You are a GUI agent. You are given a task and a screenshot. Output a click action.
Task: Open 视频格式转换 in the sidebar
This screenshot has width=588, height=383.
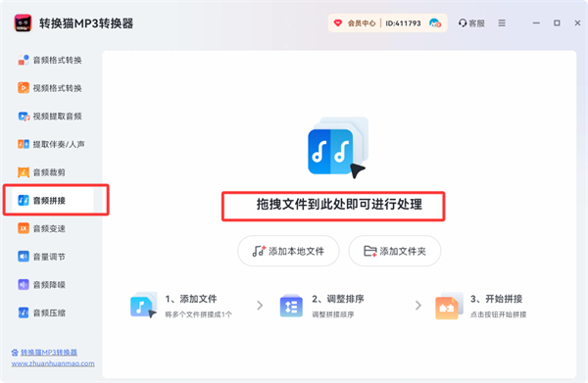(50, 88)
